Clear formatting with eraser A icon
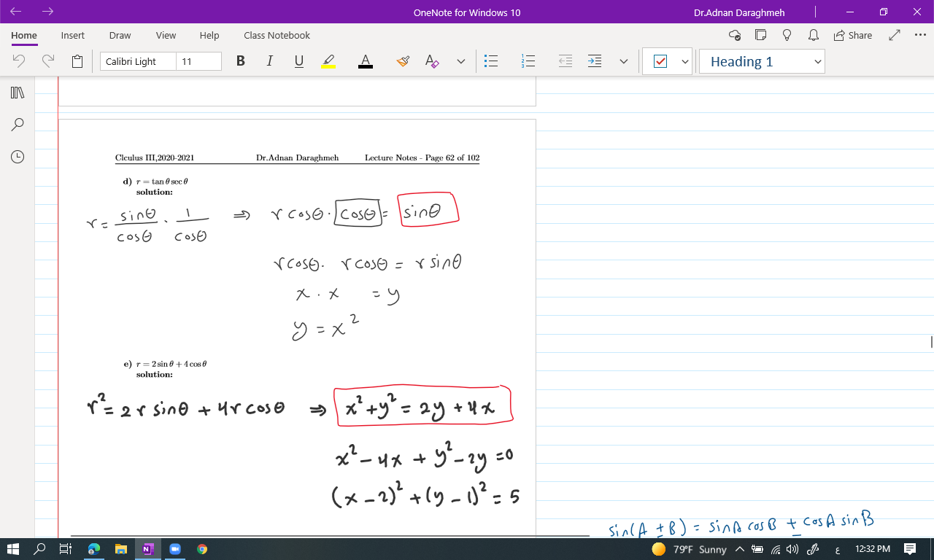 [432, 61]
